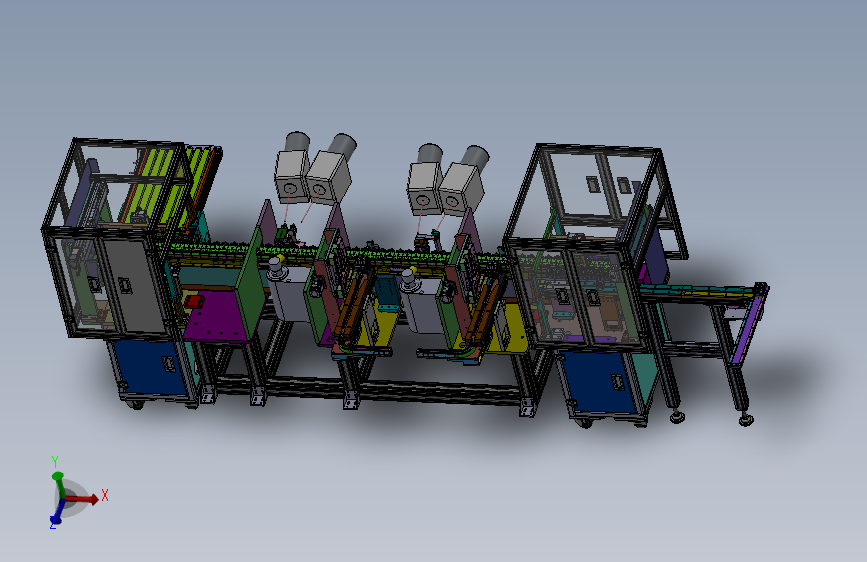Select the red part on the magenta plate
This screenshot has height=562, width=867.
click(194, 301)
